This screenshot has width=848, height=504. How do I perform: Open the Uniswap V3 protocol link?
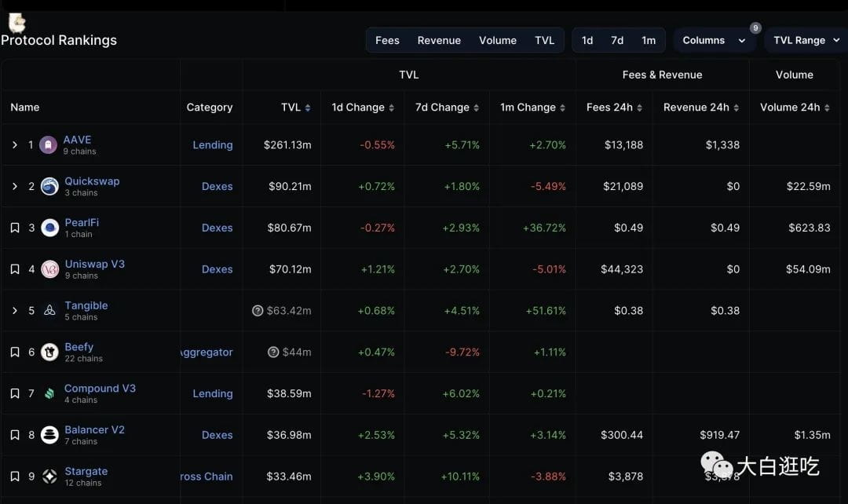point(95,264)
